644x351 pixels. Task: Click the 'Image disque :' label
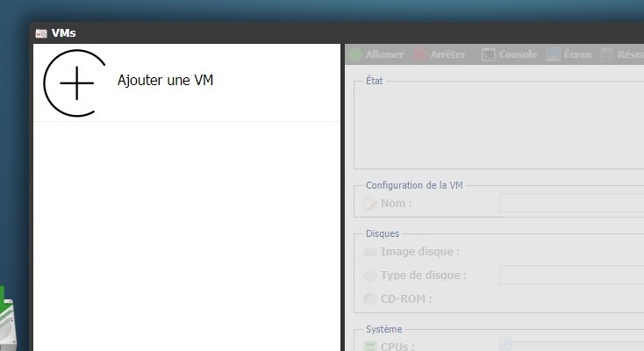(x=419, y=252)
